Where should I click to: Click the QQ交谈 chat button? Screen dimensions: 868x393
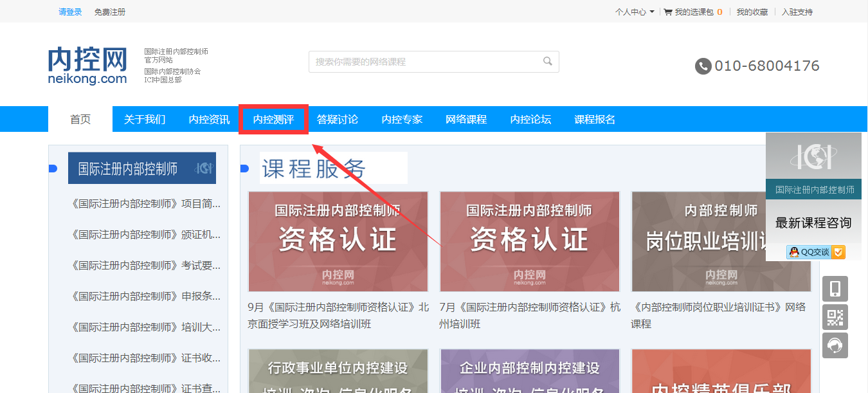[x=815, y=252]
